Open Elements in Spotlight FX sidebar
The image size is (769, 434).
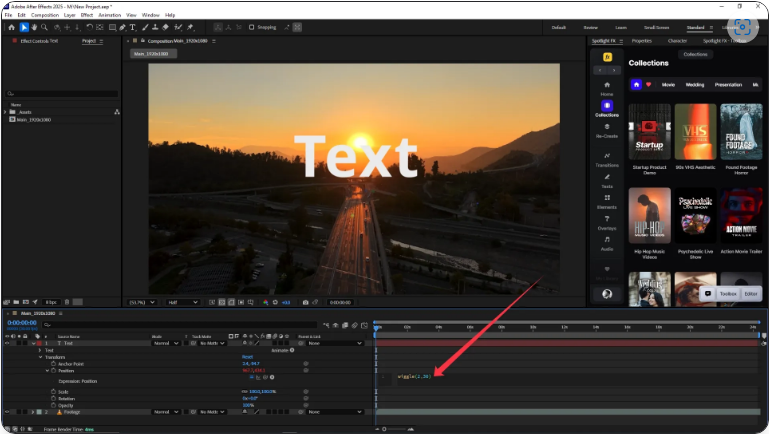point(607,202)
